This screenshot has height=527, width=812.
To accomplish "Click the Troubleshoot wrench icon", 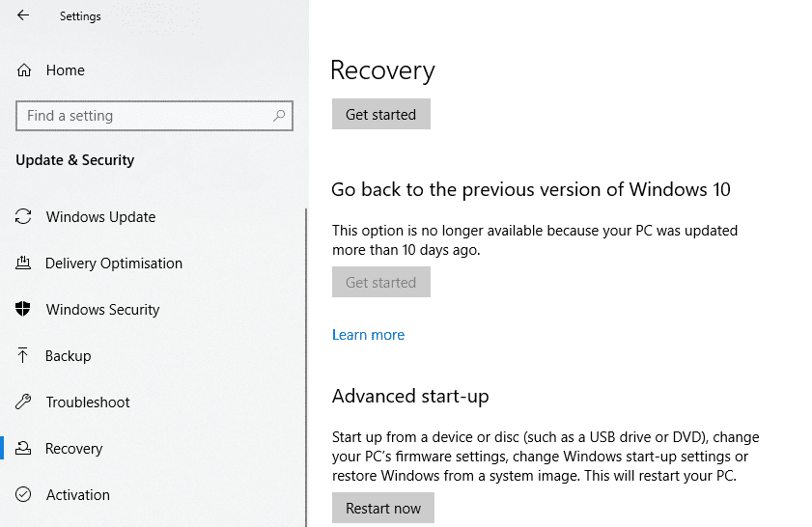I will coord(23,402).
